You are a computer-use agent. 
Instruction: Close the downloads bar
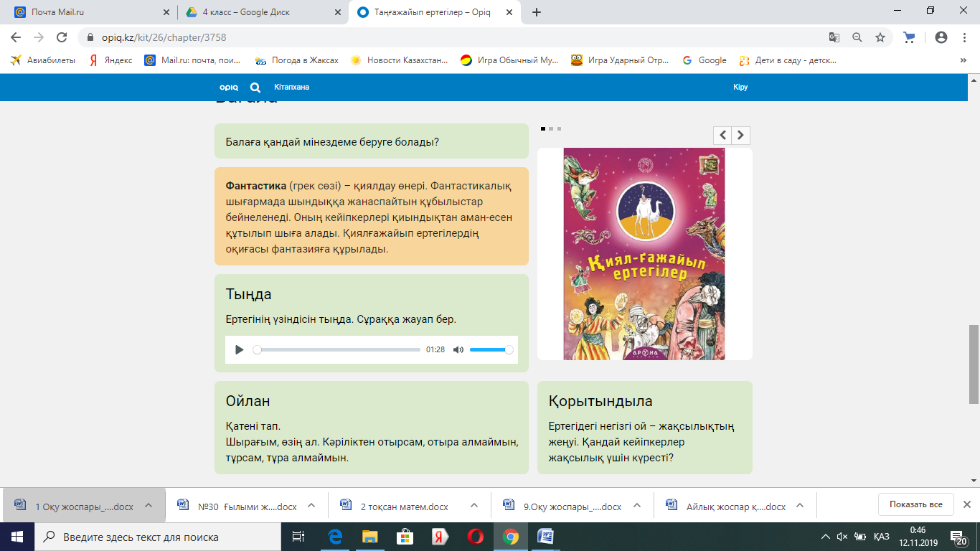[966, 504]
